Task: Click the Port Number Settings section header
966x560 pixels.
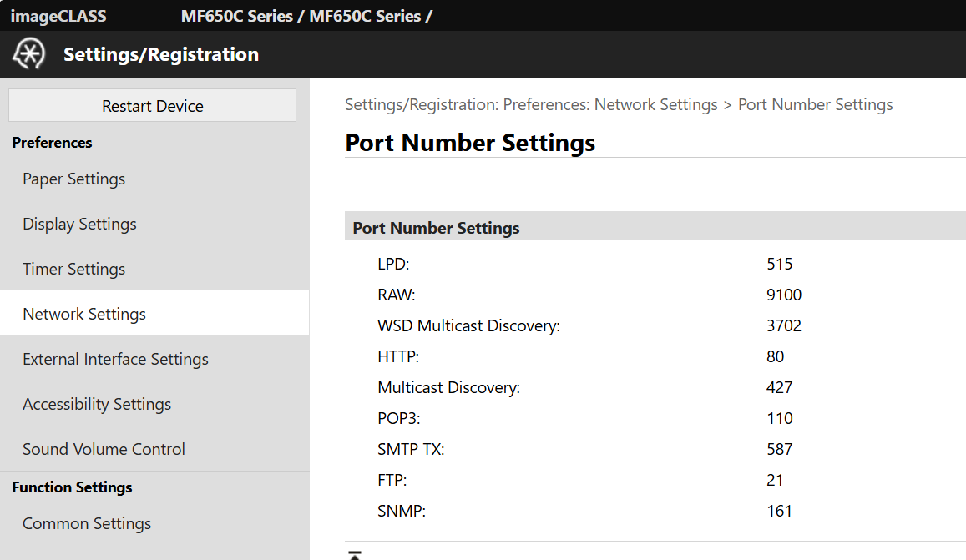Action: (x=436, y=228)
